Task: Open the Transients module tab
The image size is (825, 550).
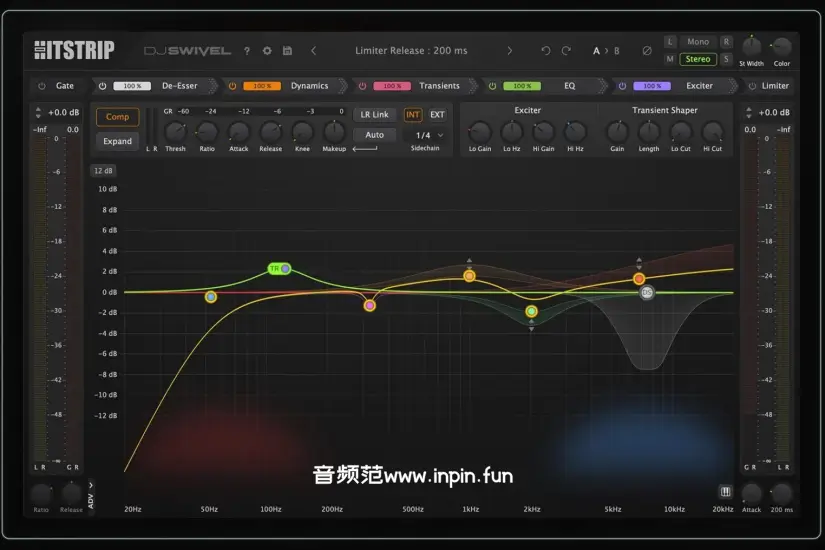Action: (439, 86)
